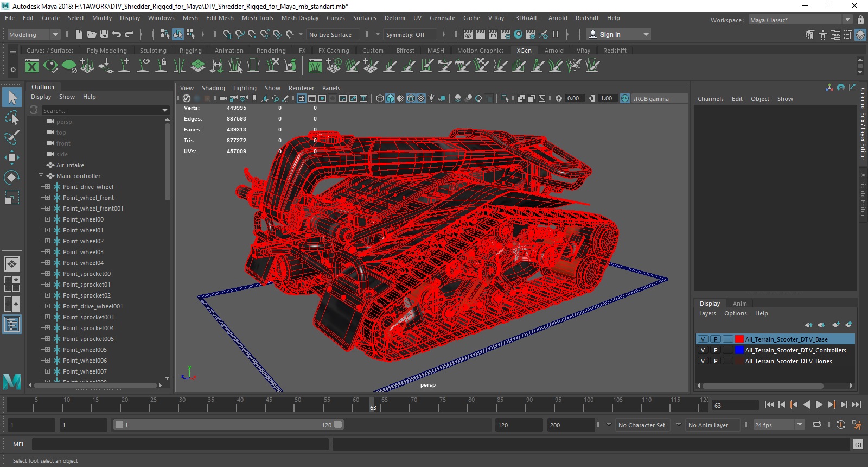Screen dimensions: 868x467
Task: Choose the Move tool in toolbox
Action: [12, 157]
